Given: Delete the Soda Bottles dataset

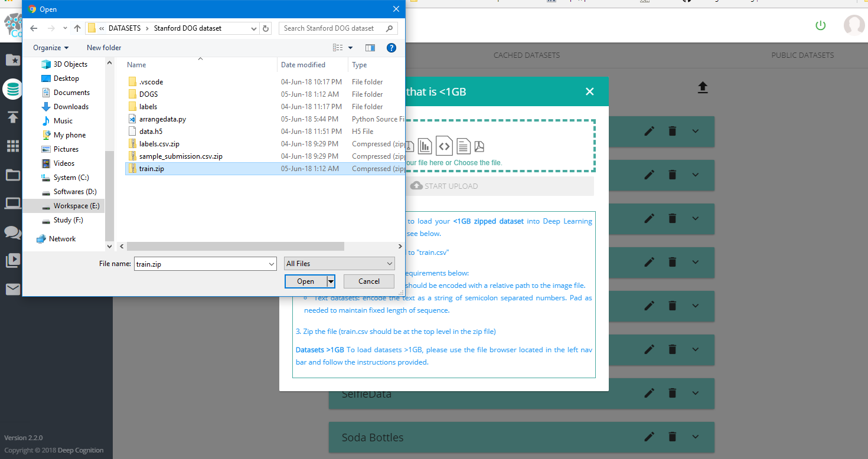Looking at the screenshot, I should 672,437.
